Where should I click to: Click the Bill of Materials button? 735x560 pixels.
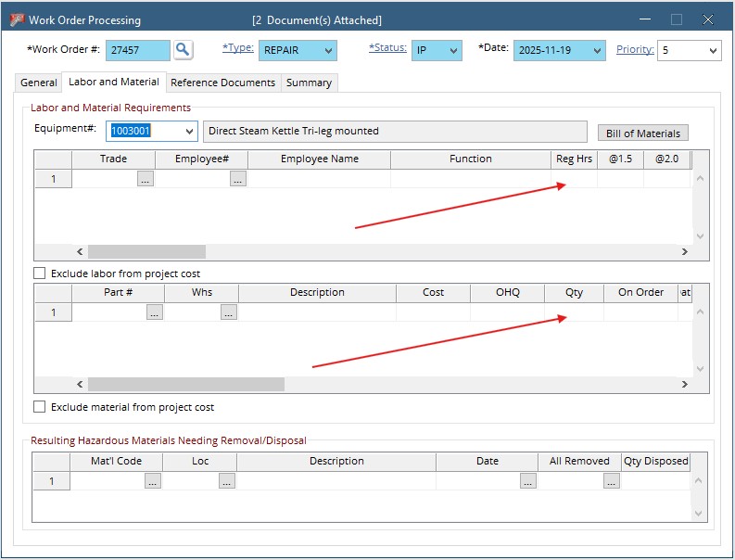[642, 134]
